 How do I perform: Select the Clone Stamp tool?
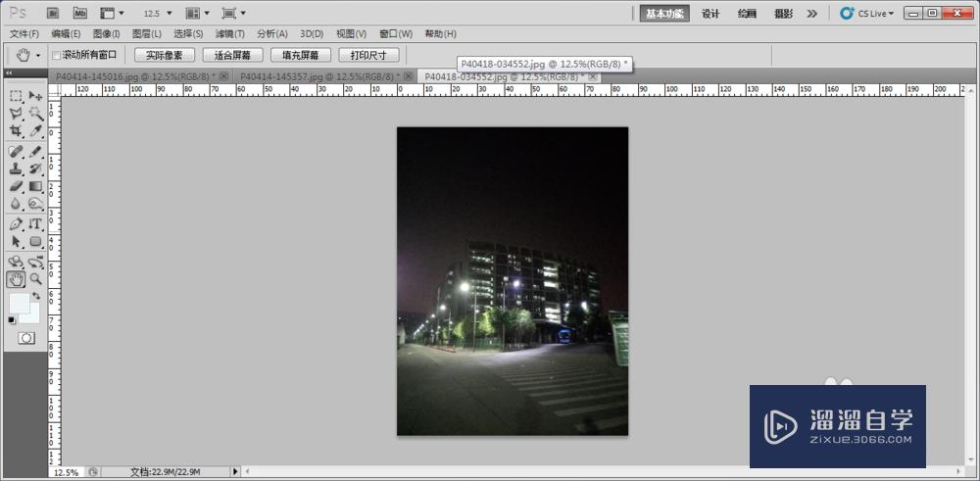pyautogui.click(x=17, y=168)
